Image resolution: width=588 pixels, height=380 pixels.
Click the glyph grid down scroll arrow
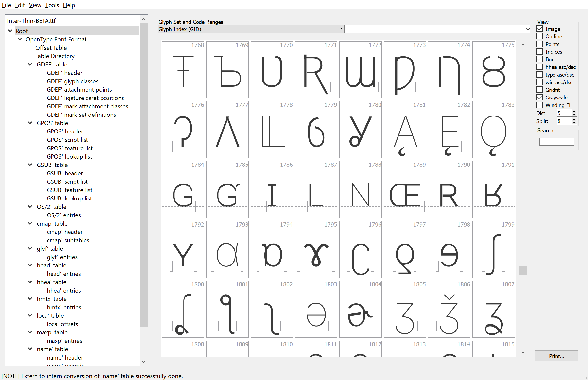[x=523, y=353]
